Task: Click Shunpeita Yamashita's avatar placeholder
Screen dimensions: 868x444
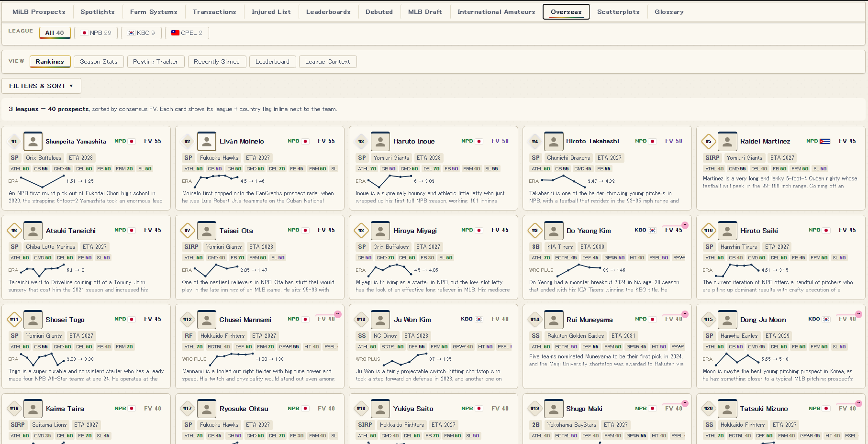Action: pyautogui.click(x=33, y=141)
